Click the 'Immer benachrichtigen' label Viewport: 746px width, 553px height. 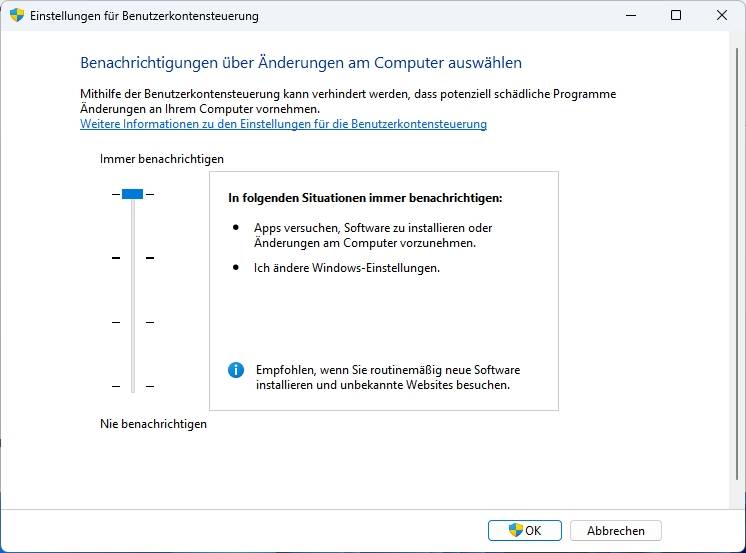click(x=162, y=159)
